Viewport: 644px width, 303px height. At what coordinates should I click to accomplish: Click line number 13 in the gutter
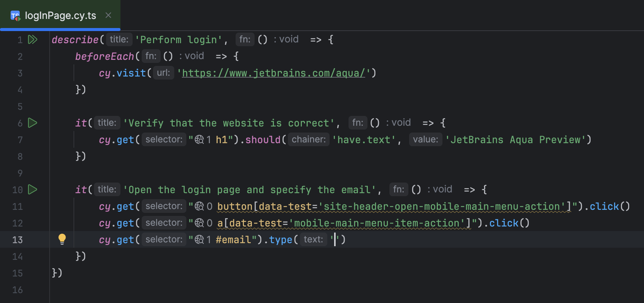[17, 240]
